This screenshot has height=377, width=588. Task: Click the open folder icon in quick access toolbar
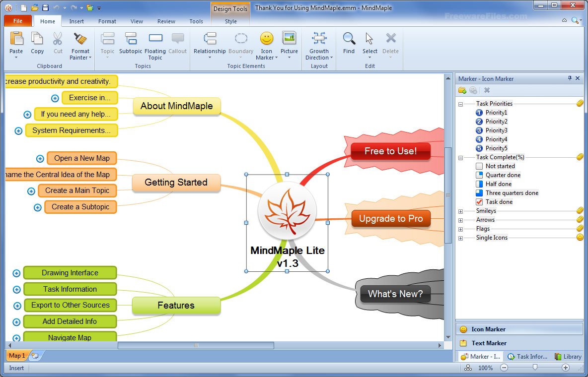(x=34, y=7)
